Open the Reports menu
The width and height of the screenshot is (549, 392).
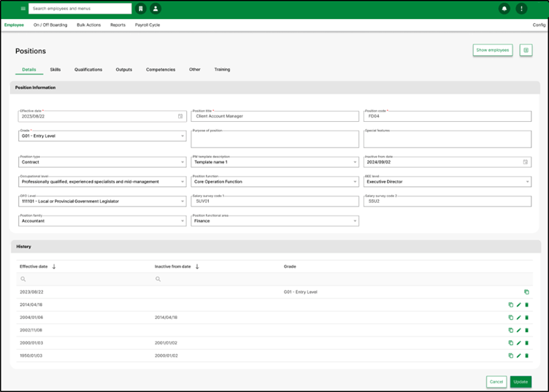(118, 25)
